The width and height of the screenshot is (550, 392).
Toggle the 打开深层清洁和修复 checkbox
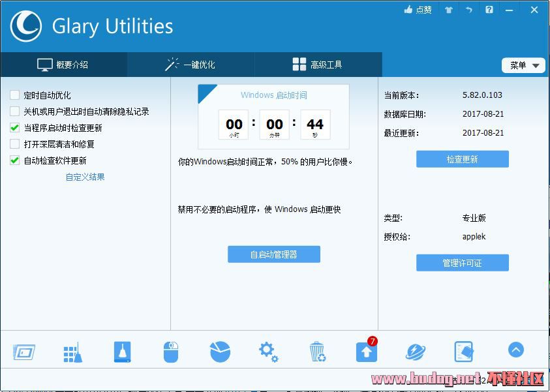pyautogui.click(x=14, y=144)
